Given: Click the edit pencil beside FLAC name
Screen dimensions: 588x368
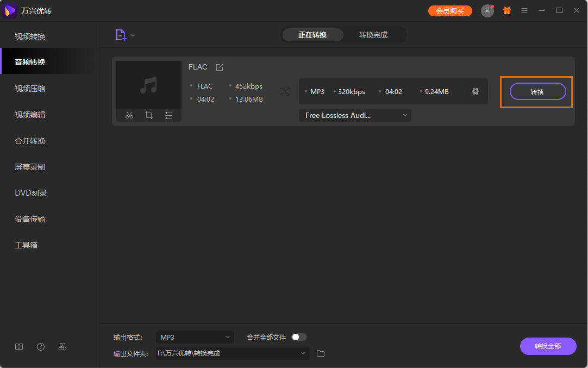Looking at the screenshot, I should tap(220, 67).
